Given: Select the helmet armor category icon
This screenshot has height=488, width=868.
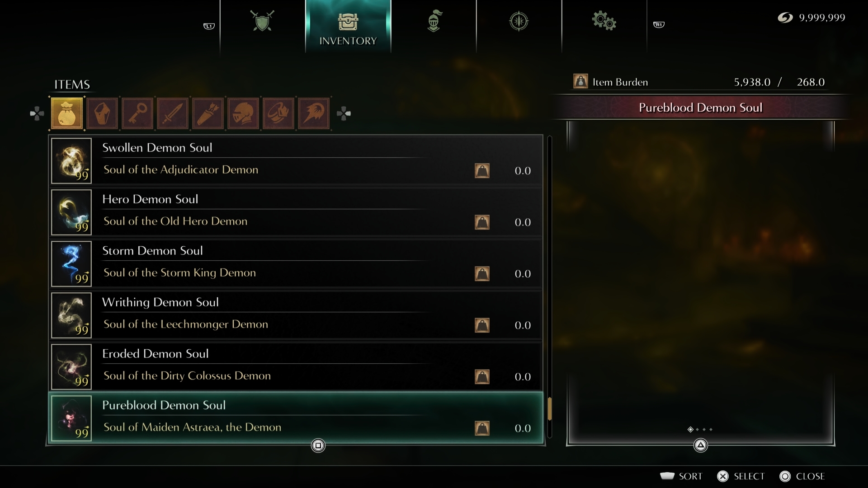Looking at the screenshot, I should click(243, 113).
